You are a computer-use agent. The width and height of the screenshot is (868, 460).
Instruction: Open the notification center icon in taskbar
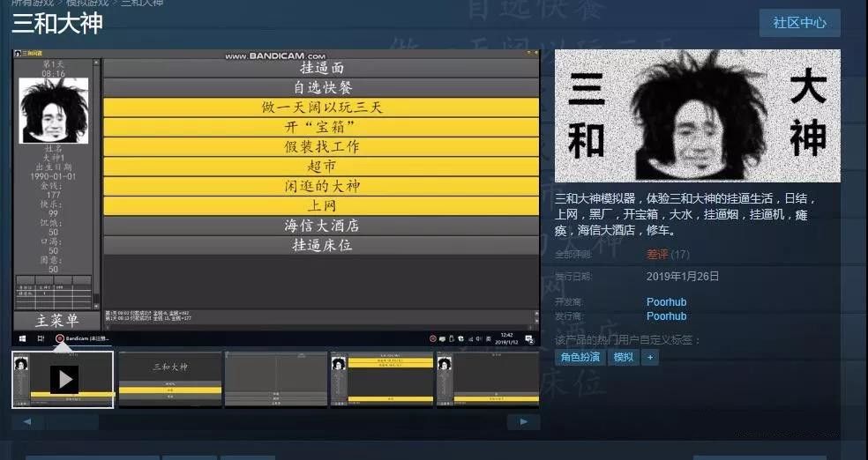(529, 339)
